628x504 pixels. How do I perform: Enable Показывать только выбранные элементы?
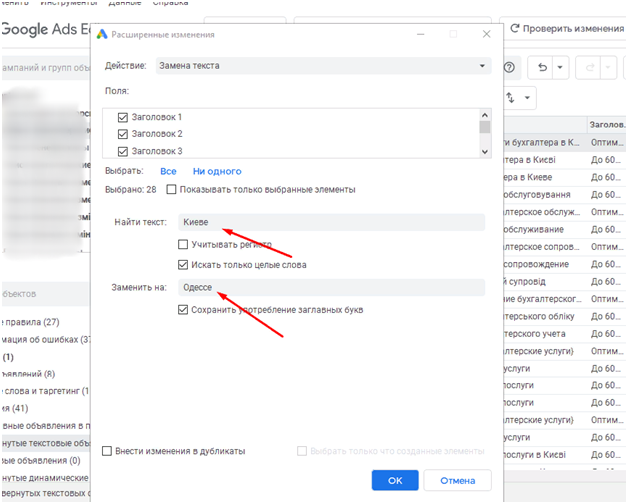(x=171, y=189)
